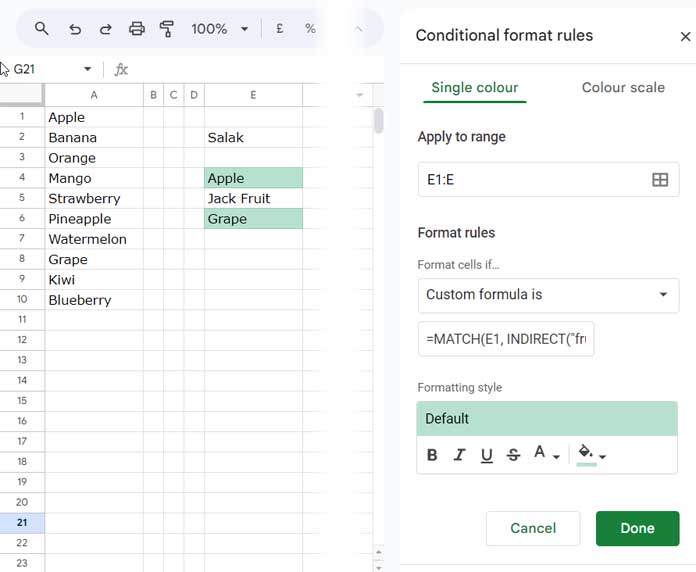Select row 1 header
Screen dimensions: 696x572
click(x=22, y=117)
